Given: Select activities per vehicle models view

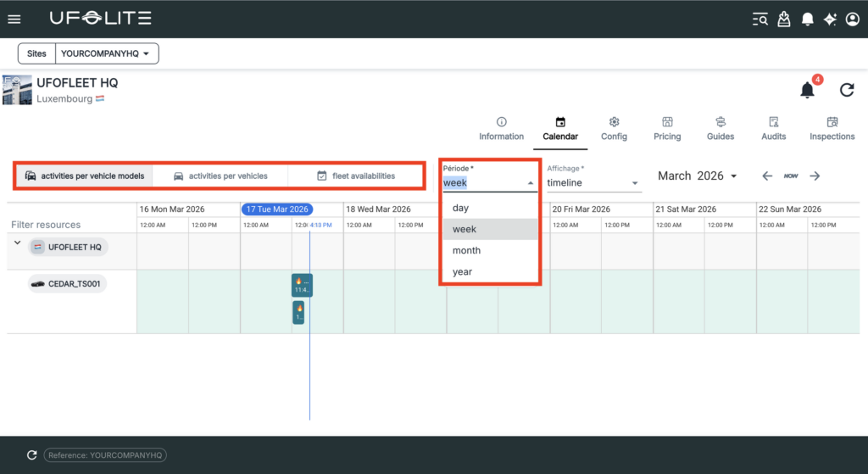Looking at the screenshot, I should pyautogui.click(x=84, y=176).
